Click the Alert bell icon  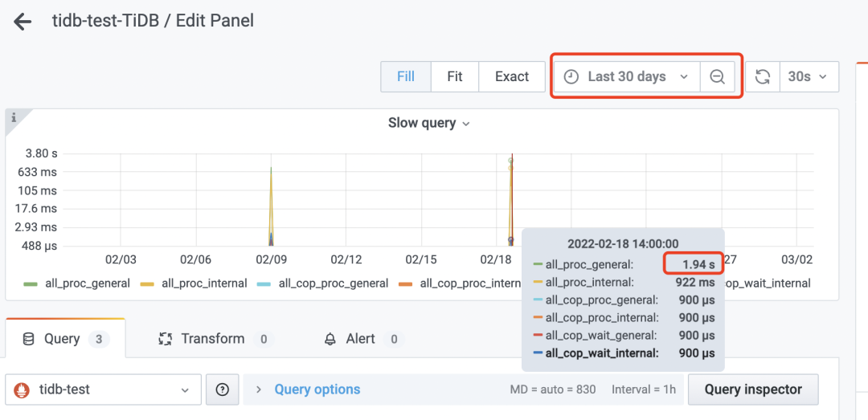(331, 339)
